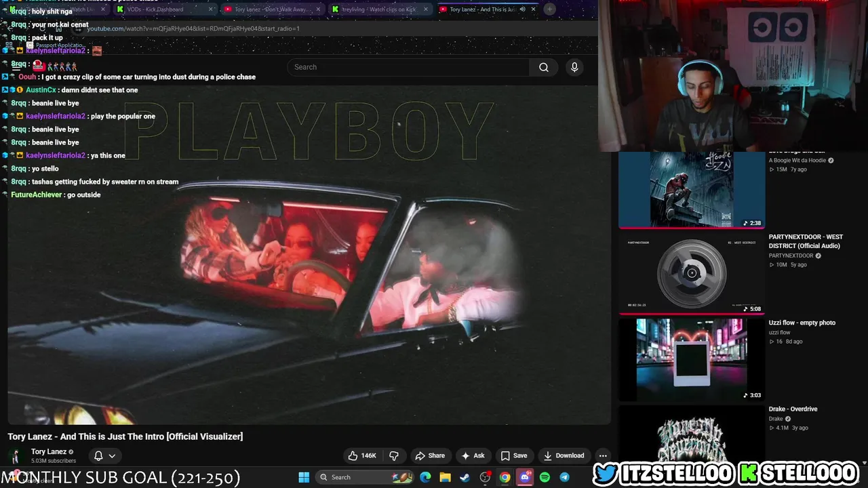Close the active Tory Lanez tab

(x=533, y=9)
